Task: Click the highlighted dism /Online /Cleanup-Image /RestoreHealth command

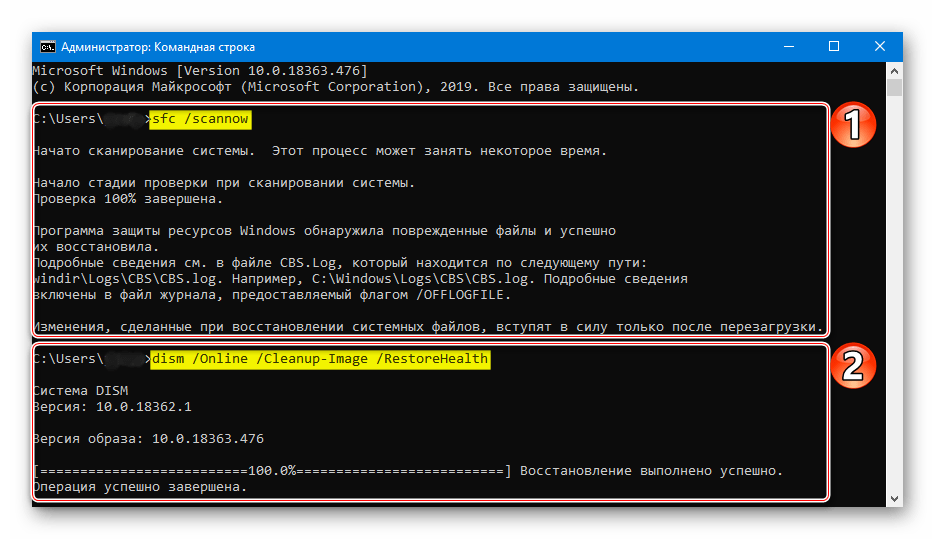Action: 320,359
